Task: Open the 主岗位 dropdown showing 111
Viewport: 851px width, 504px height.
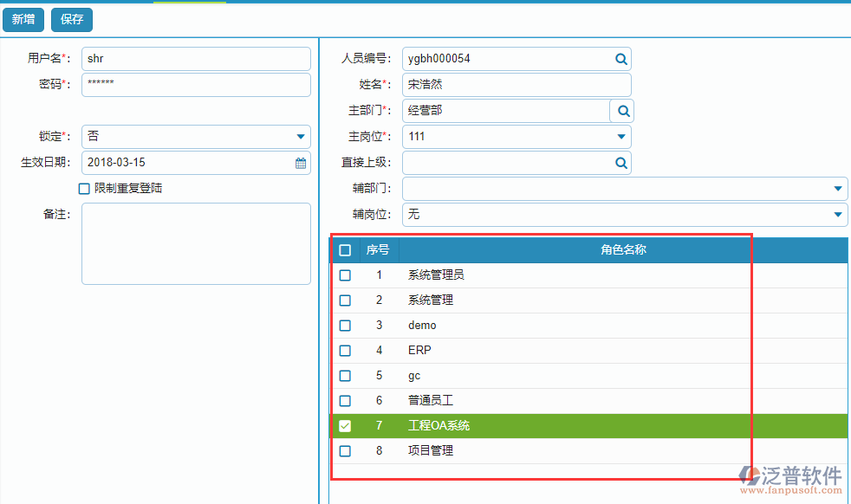Action: pyautogui.click(x=621, y=137)
